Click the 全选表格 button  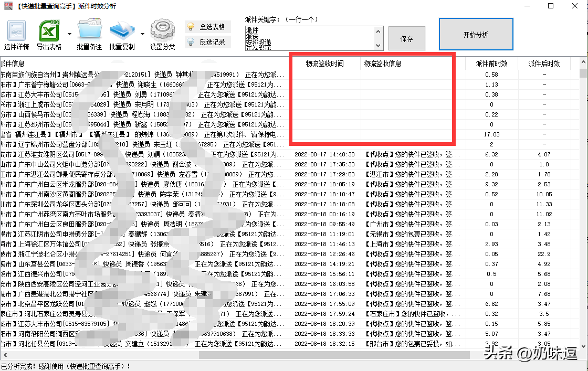pos(208,27)
